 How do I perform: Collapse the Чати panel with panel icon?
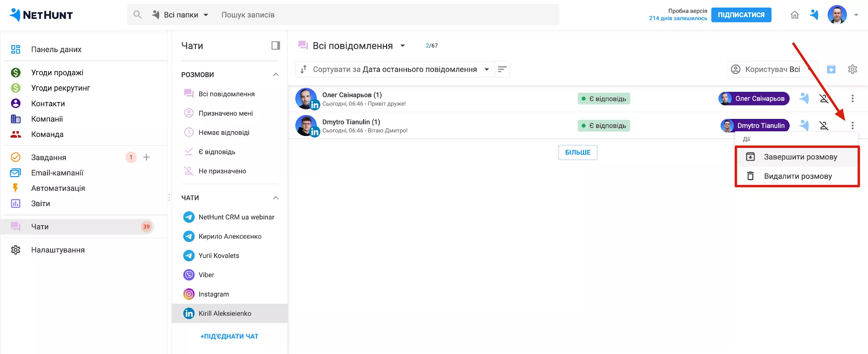coord(276,45)
